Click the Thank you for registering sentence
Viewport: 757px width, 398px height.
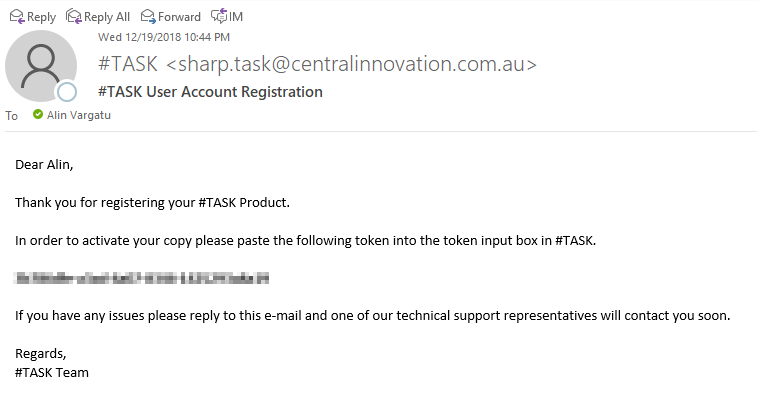[152, 203]
